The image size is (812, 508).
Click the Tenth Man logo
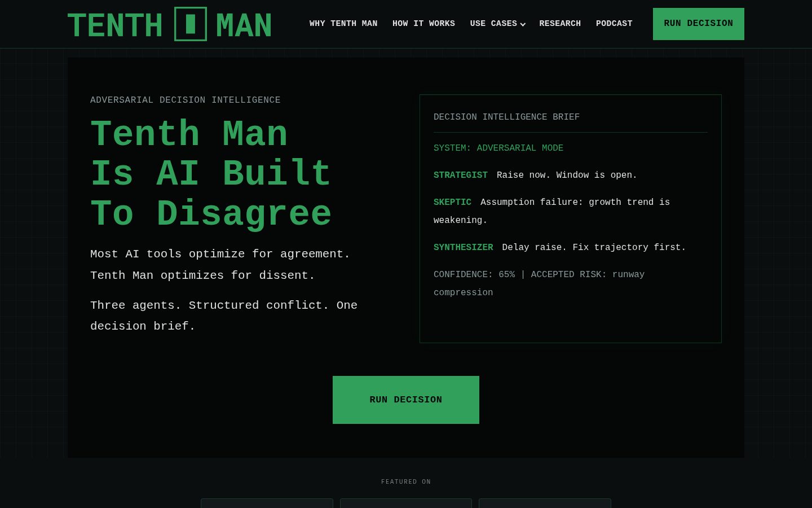pyautogui.click(x=169, y=24)
